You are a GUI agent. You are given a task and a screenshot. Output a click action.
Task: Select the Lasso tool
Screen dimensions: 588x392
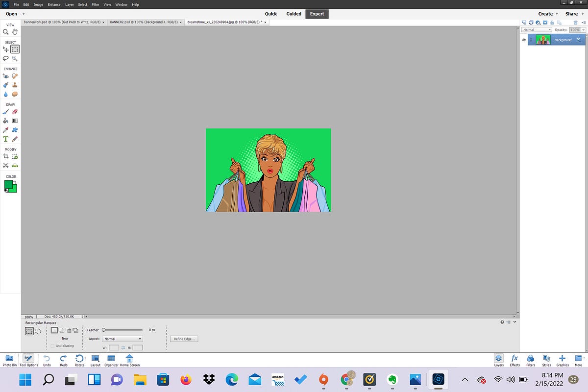(5, 58)
